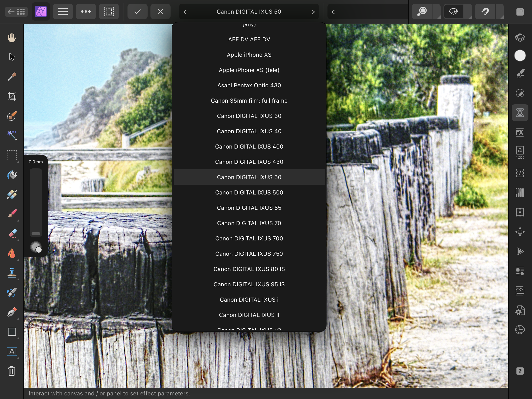This screenshot has height=399, width=532.
Task: Select the Crop tool
Action: tap(12, 96)
